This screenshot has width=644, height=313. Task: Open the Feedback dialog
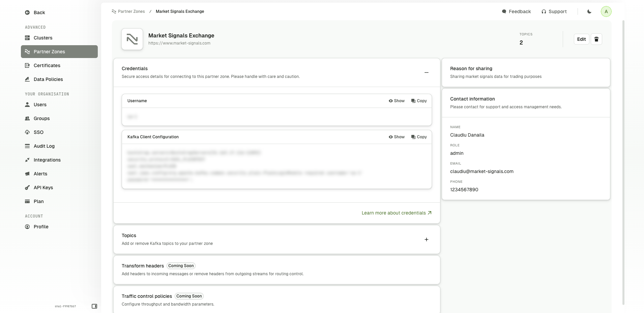(516, 11)
